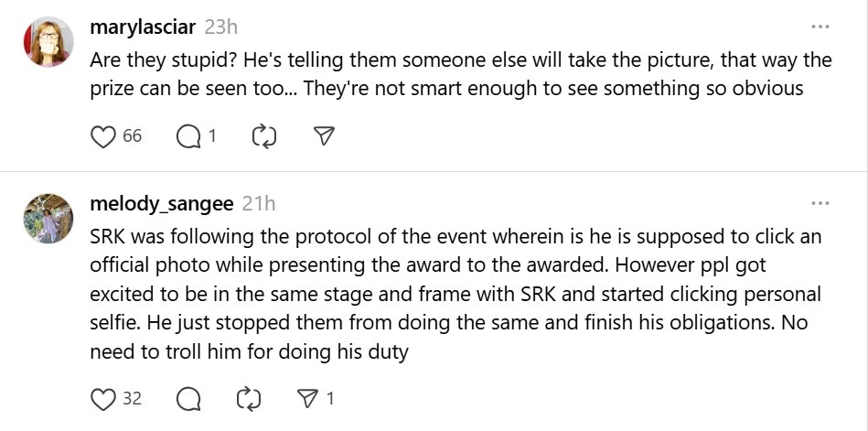The image size is (868, 431).
Task: Click the reply bubble icon under marylasciar's comment
Action: (188, 136)
